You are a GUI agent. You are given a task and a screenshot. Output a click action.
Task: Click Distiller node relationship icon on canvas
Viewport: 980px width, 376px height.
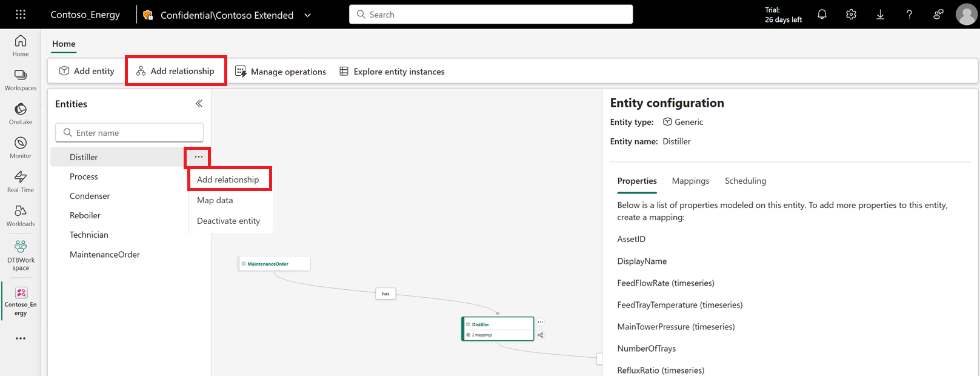(541, 335)
